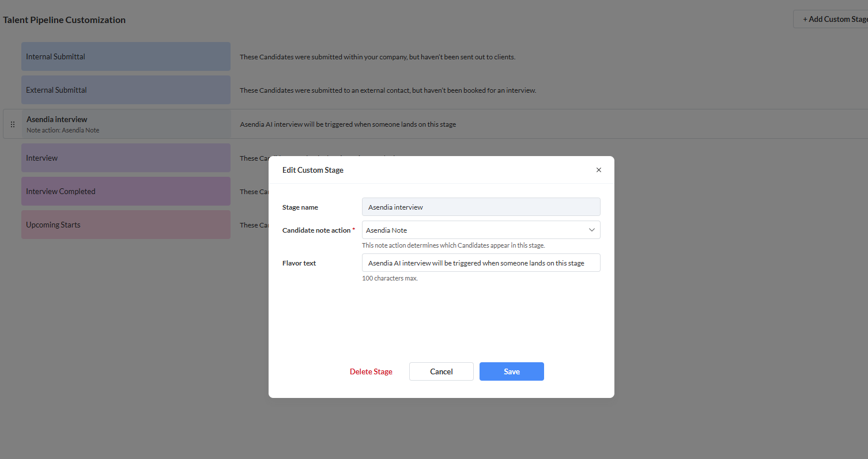Image resolution: width=868 pixels, height=459 pixels.
Task: Grab the Asendia interview drag handle icon
Action: pos(13,124)
